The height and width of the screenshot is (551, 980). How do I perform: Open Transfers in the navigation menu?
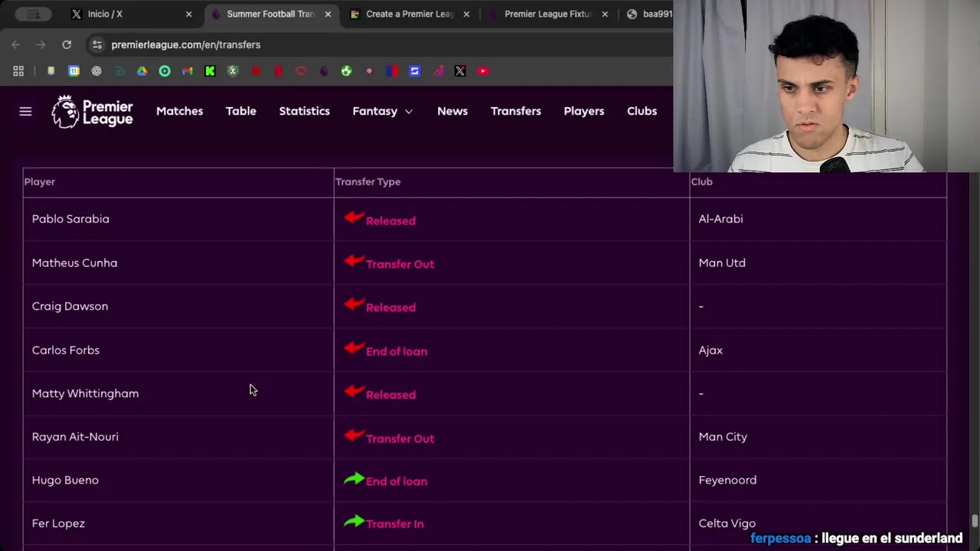515,111
